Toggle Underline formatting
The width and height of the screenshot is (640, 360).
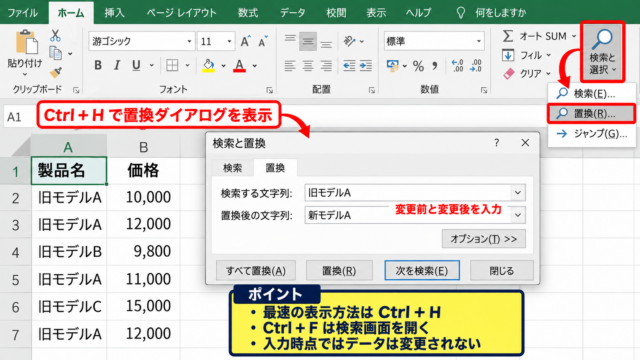coord(136,65)
